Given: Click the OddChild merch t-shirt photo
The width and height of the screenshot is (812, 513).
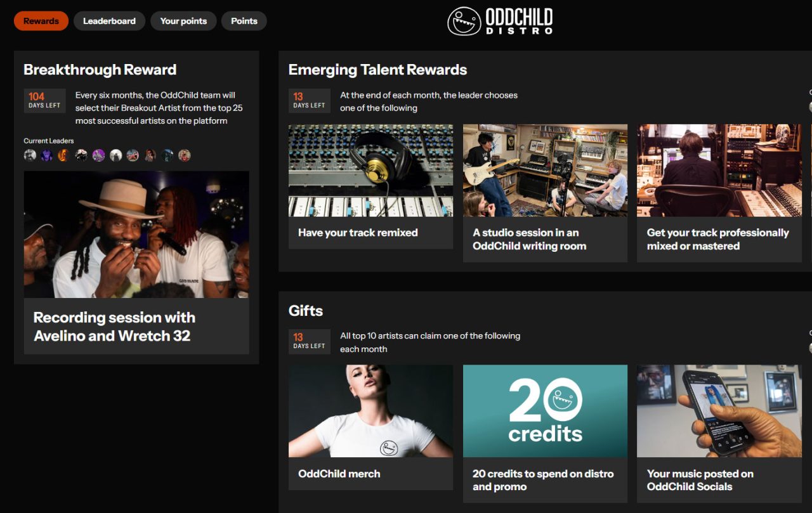Looking at the screenshot, I should click(370, 411).
